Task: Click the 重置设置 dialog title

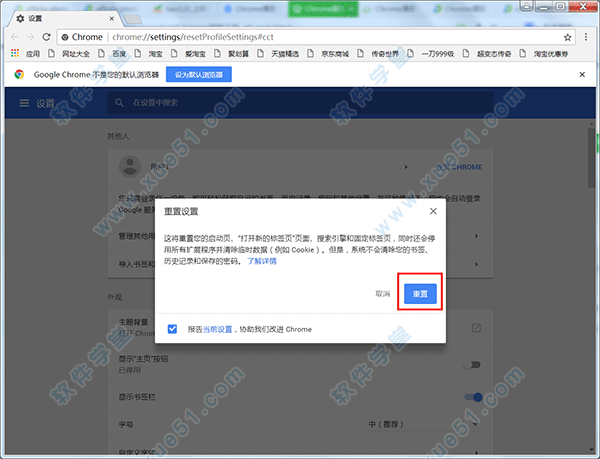Action: coord(181,212)
